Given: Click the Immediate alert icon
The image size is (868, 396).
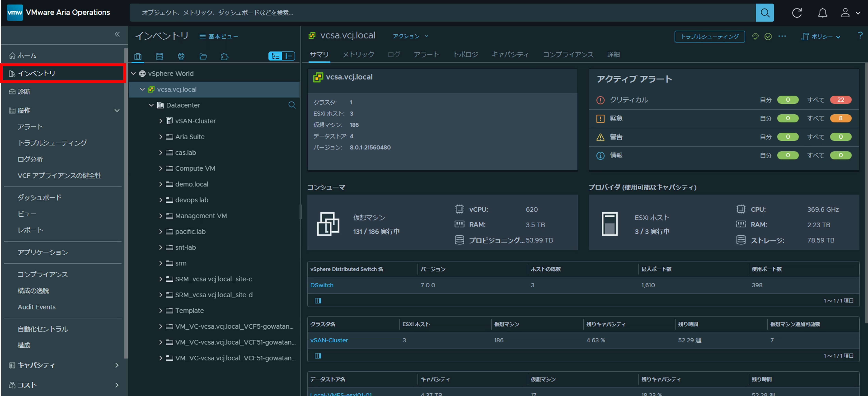Looking at the screenshot, I should click(600, 119).
